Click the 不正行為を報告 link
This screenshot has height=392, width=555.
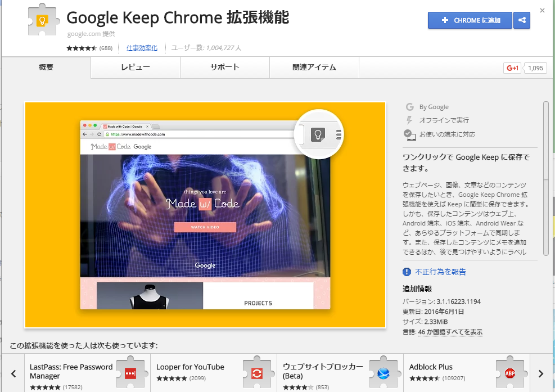[x=440, y=272]
